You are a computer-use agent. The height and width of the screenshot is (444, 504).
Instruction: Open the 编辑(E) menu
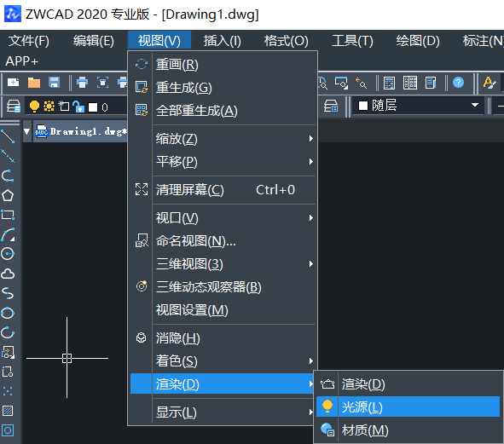pos(94,41)
